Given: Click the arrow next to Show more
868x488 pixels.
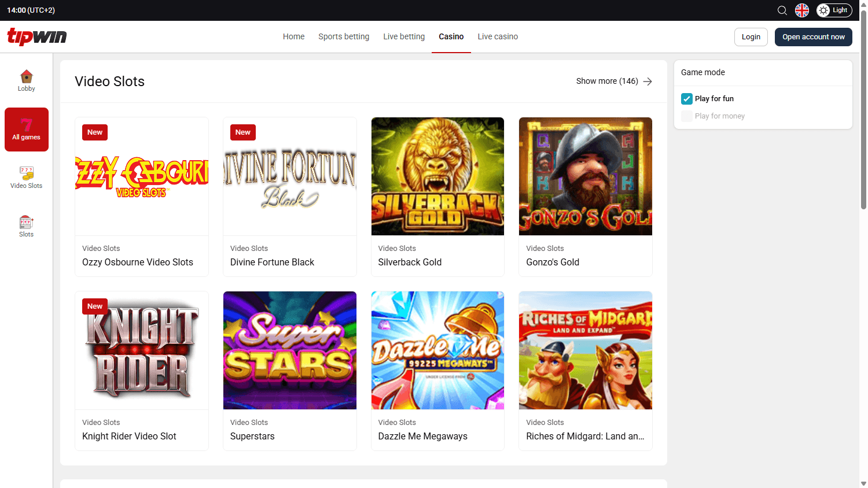Looking at the screenshot, I should point(648,82).
